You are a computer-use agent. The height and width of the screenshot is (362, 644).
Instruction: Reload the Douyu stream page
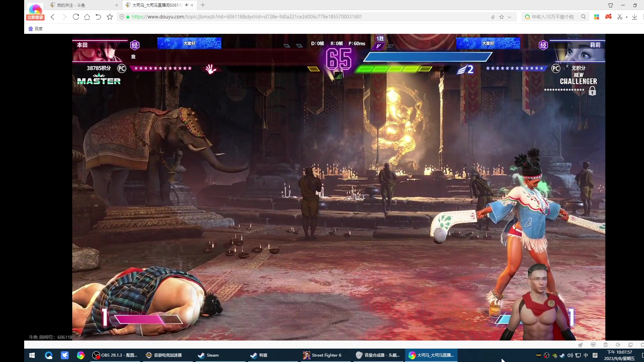coord(76,17)
